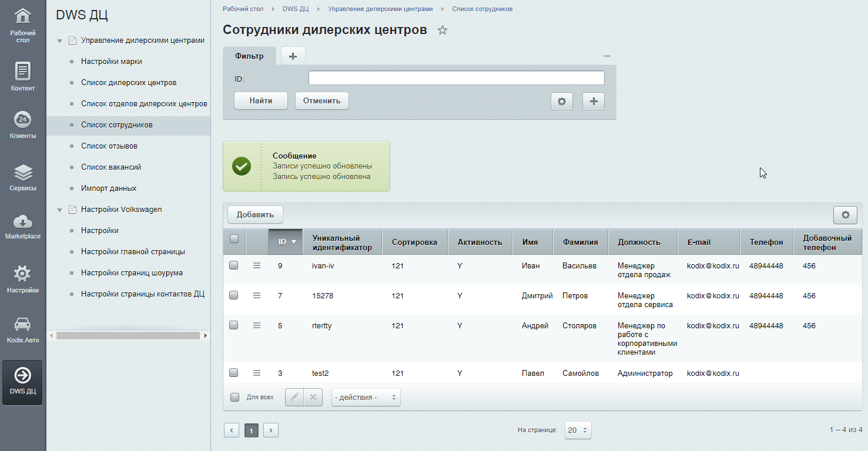Open the Kodix.Авто sidebar section
The height and width of the screenshot is (451, 868).
point(23,331)
